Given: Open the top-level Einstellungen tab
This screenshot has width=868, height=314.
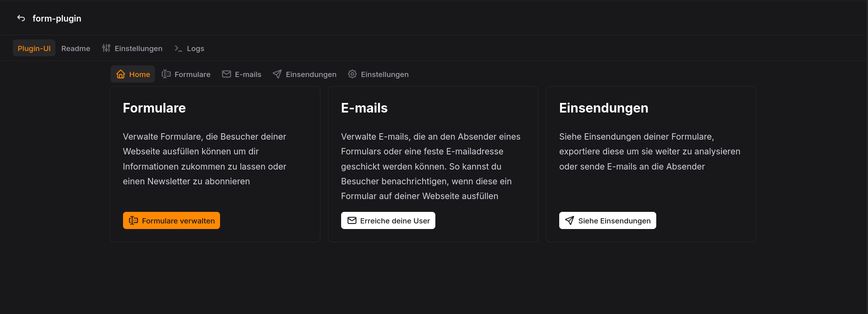Looking at the screenshot, I should click(x=138, y=48).
